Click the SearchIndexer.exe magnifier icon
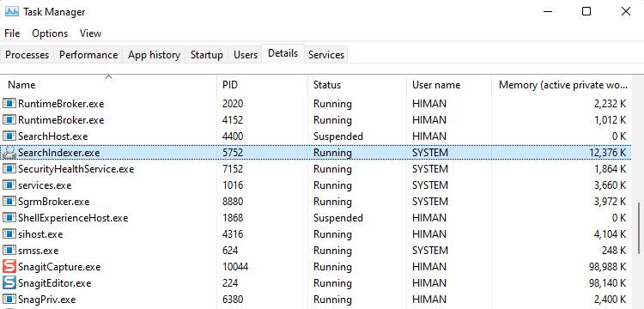 9,153
